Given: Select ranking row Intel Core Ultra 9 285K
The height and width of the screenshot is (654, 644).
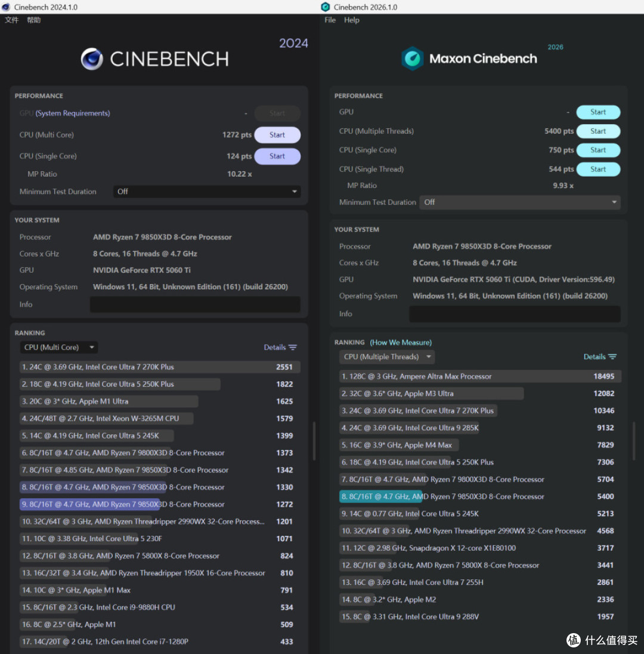Looking at the screenshot, I should 480,427.
